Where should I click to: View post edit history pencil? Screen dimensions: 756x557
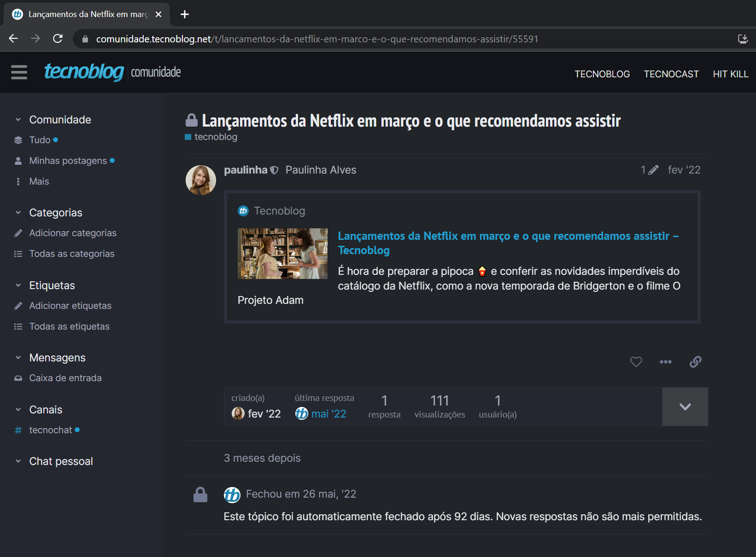(650, 170)
